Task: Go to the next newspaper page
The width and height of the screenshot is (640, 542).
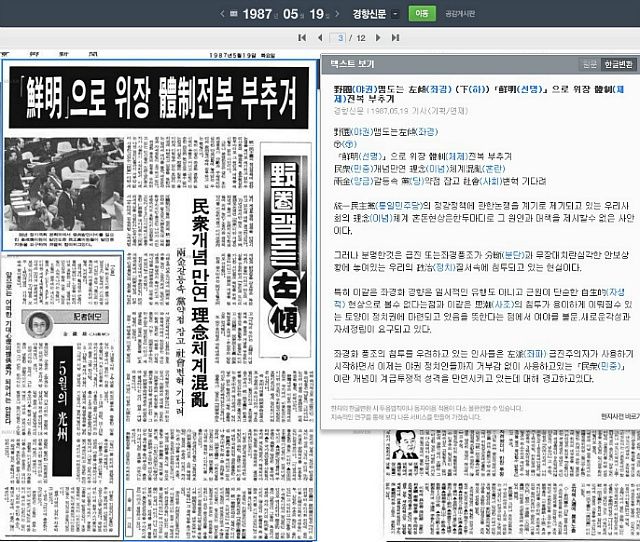Action: [x=378, y=38]
